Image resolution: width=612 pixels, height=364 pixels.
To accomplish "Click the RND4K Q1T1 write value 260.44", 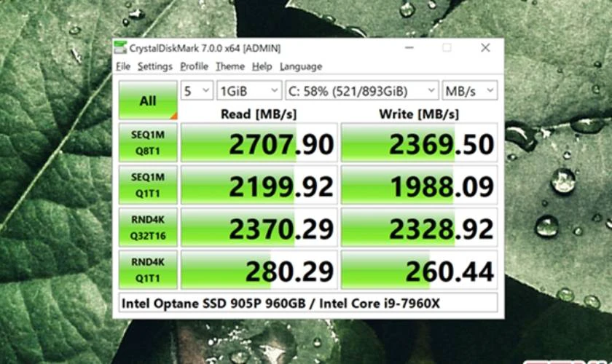I will pyautogui.click(x=419, y=270).
